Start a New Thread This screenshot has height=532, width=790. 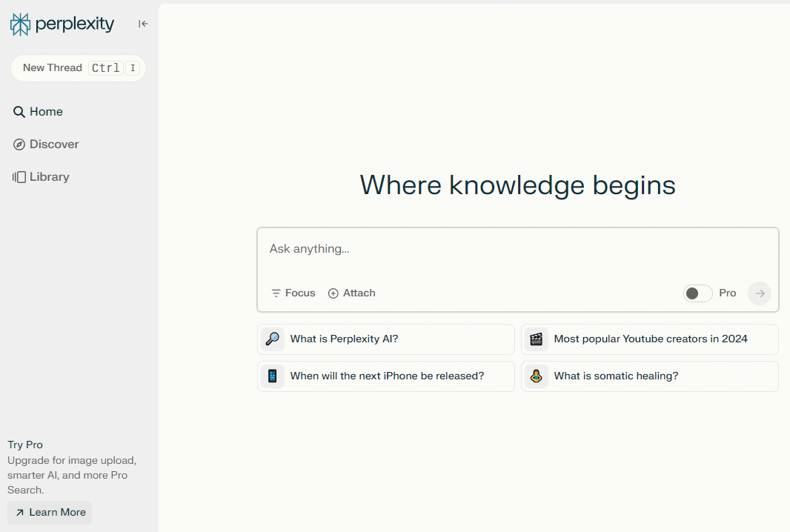point(79,68)
